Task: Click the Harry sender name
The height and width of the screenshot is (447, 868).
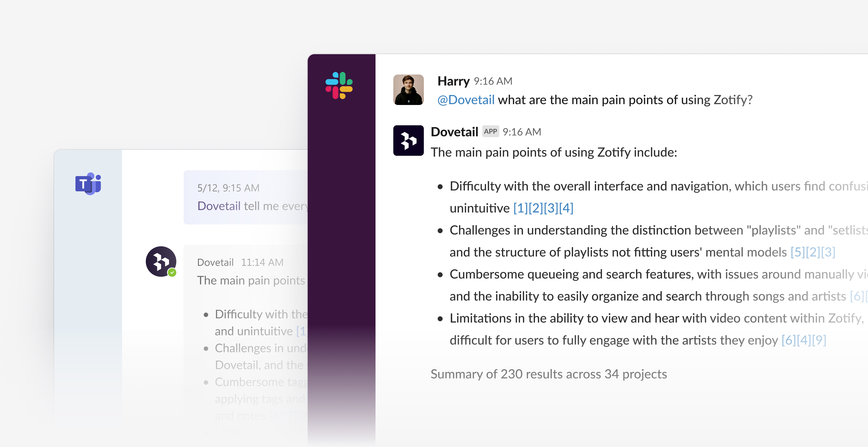Action: tap(453, 81)
